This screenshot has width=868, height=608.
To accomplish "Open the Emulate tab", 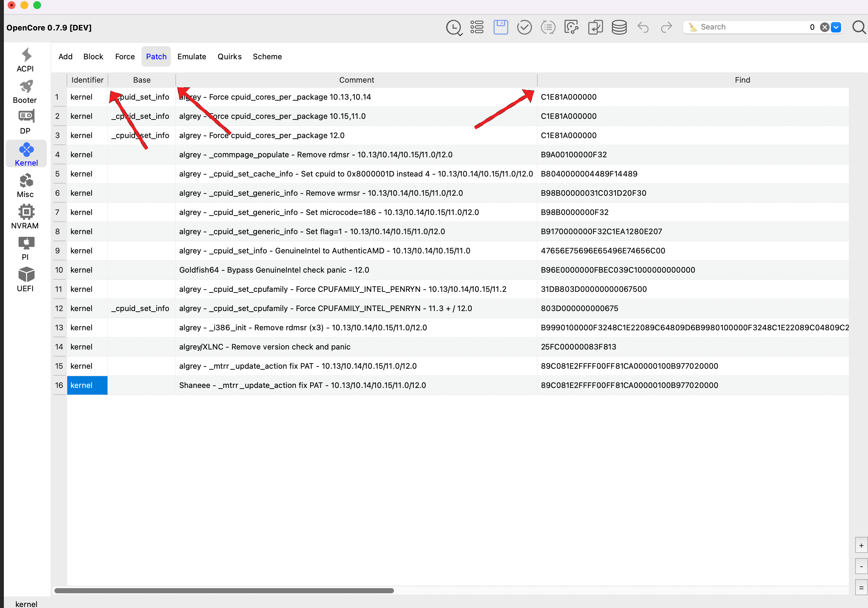I will pos(192,56).
